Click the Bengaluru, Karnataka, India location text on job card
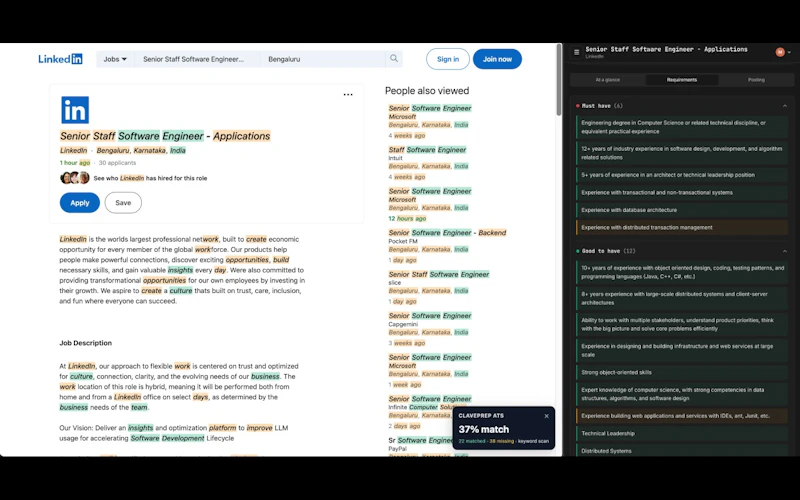 coord(141,151)
